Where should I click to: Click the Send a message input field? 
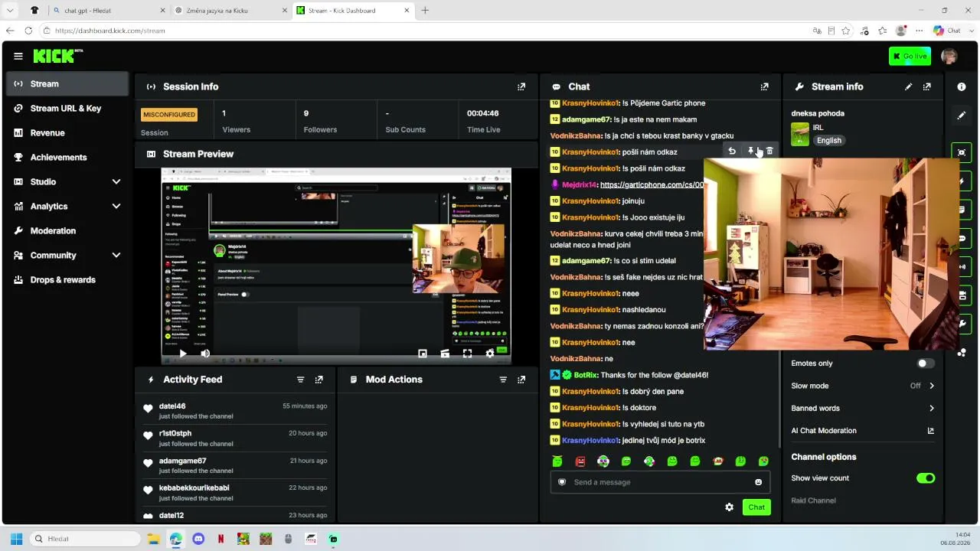(660, 482)
